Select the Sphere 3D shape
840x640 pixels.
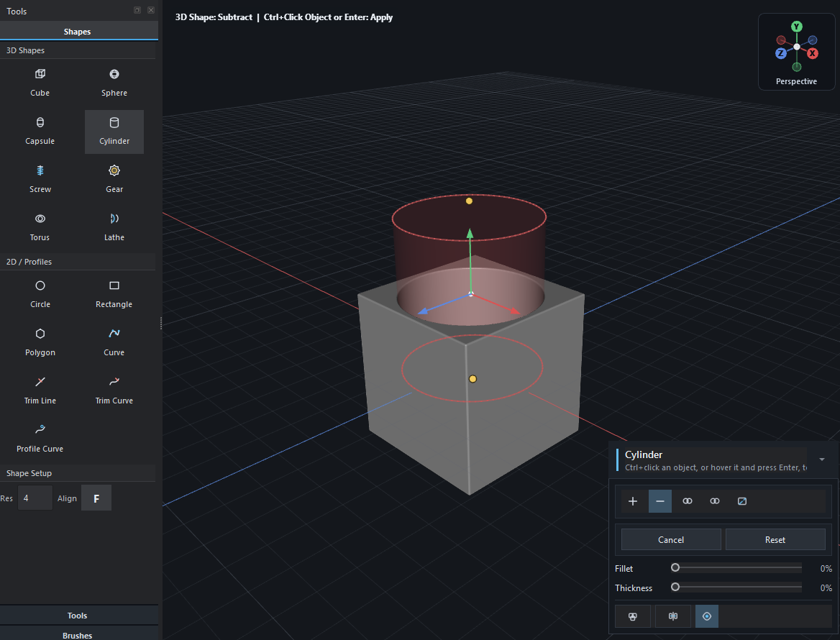[114, 83]
